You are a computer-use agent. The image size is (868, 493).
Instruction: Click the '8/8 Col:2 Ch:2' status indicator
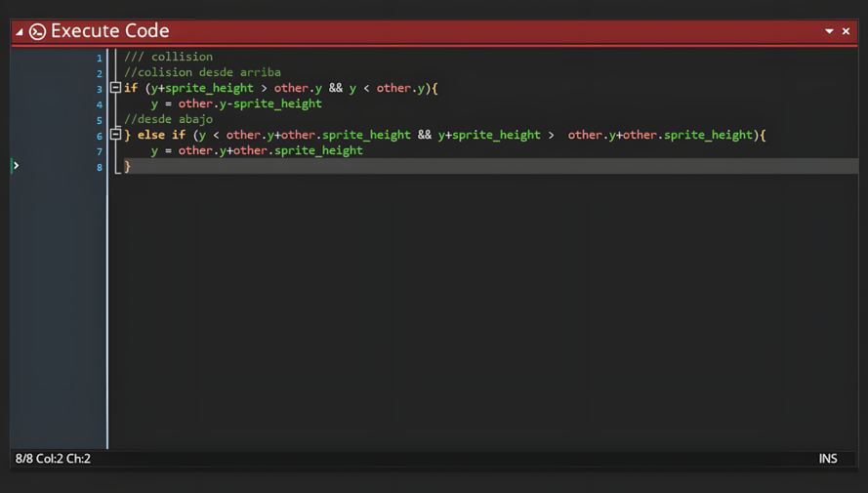coord(53,459)
